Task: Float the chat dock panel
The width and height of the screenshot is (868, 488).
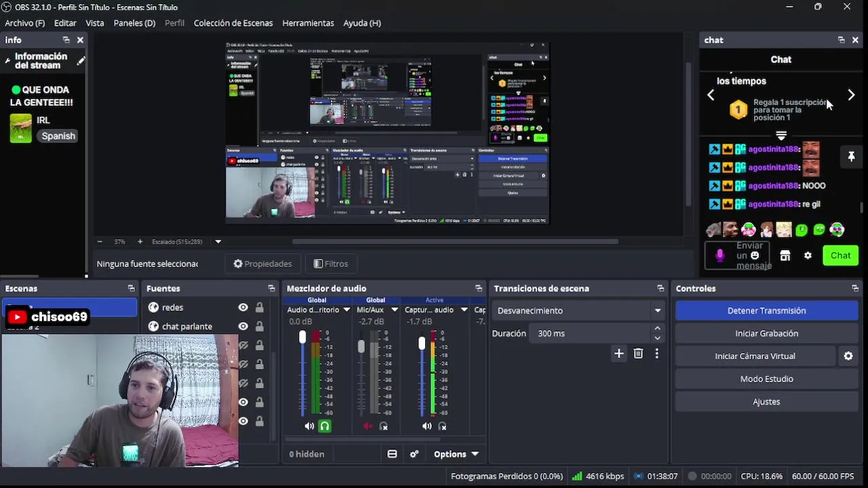Action: coord(841,40)
